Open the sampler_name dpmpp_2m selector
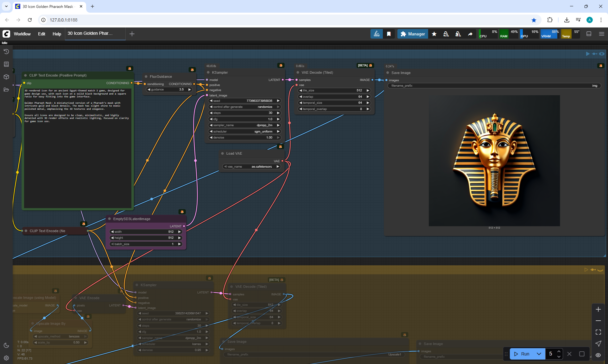This screenshot has height=364, width=608. (244, 125)
